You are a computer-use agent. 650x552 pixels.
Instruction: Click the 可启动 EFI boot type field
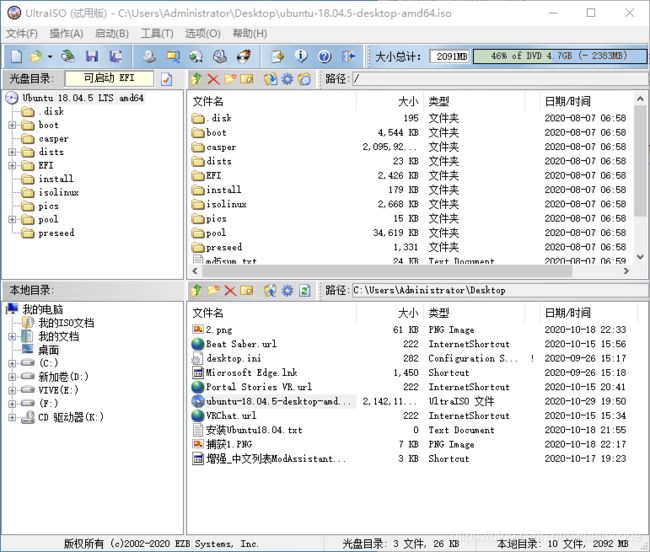109,78
